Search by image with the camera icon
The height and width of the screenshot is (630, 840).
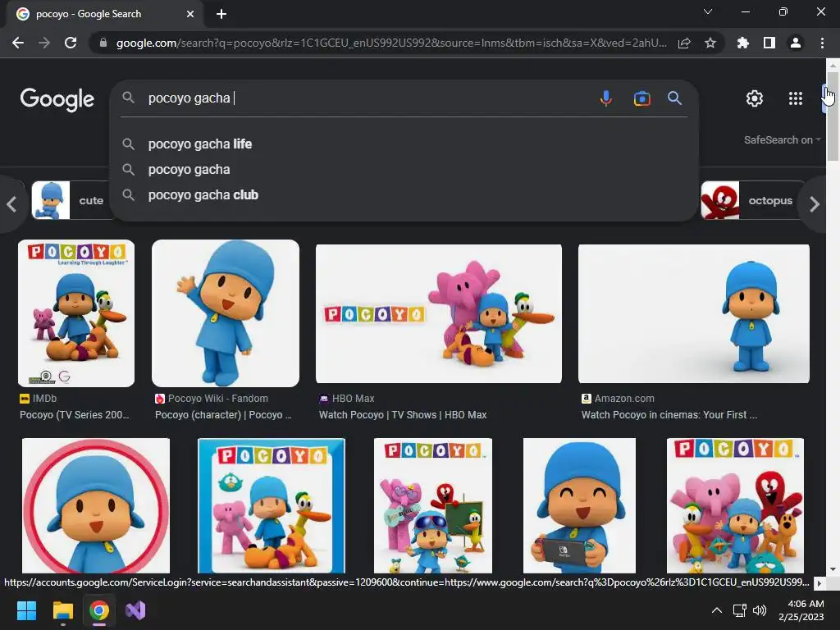[x=641, y=98]
